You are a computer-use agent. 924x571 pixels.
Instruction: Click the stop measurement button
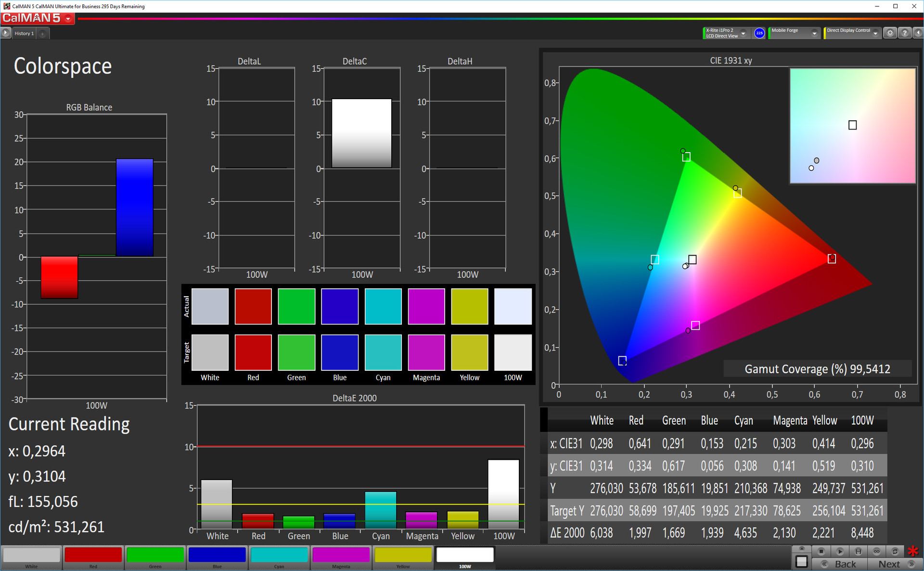point(821,551)
